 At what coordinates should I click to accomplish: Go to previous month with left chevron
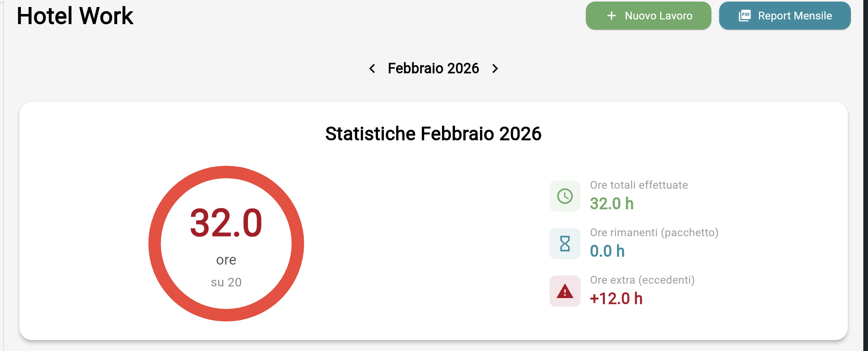pos(372,68)
